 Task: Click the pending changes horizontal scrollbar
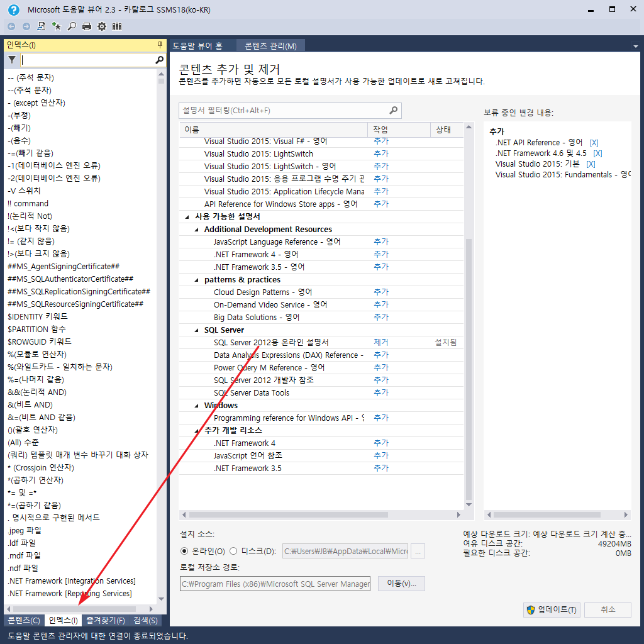click(x=557, y=515)
